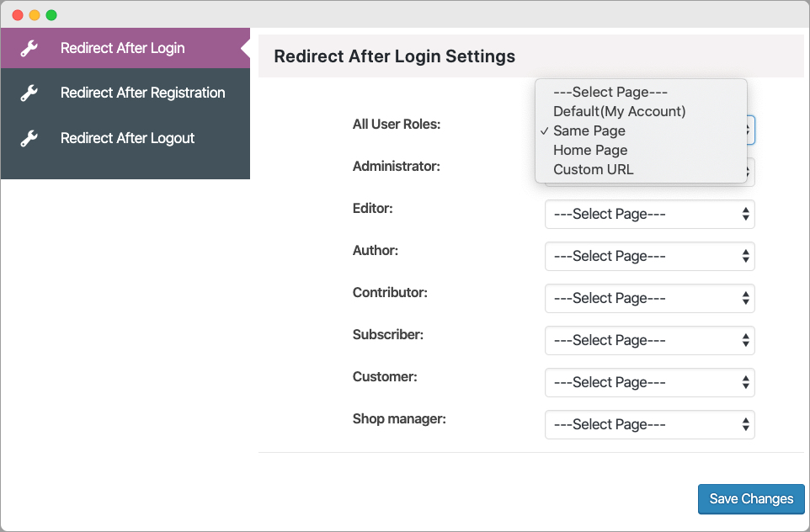Click the yellow minimize window button

pos(35,15)
